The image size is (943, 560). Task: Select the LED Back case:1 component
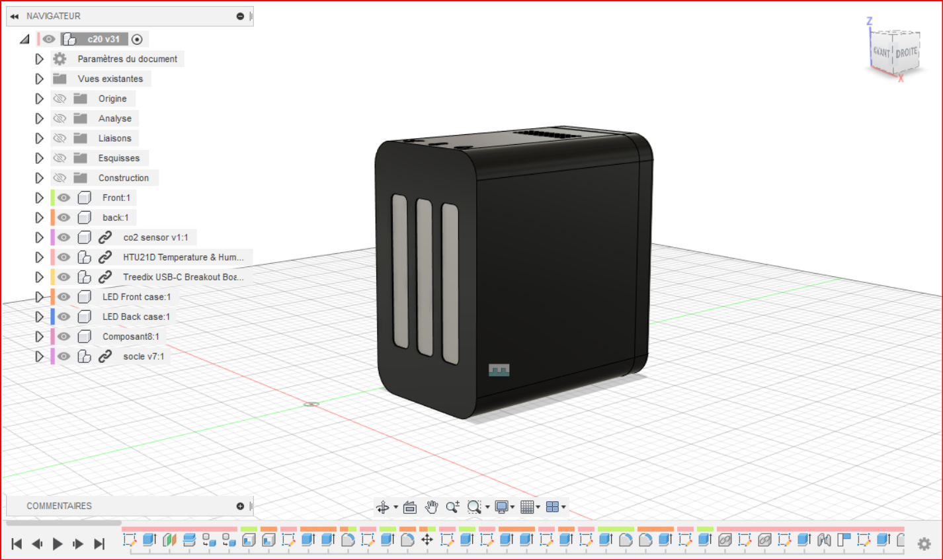point(136,317)
